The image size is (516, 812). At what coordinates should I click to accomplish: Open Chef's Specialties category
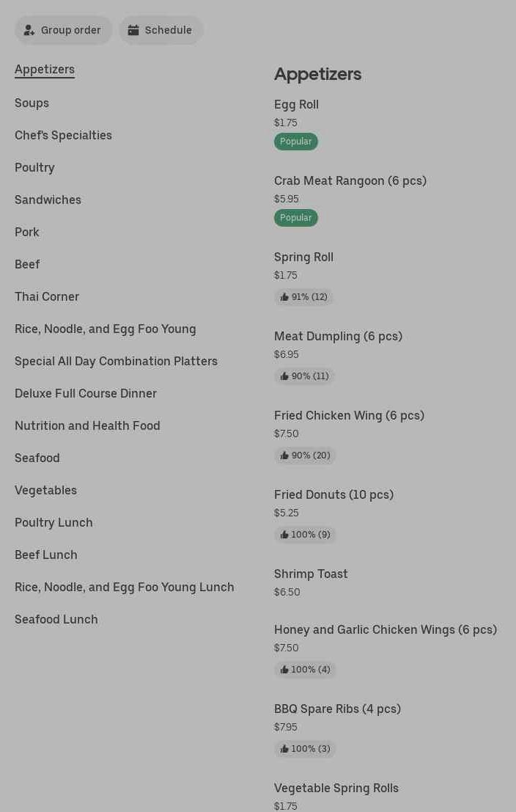pos(63,136)
